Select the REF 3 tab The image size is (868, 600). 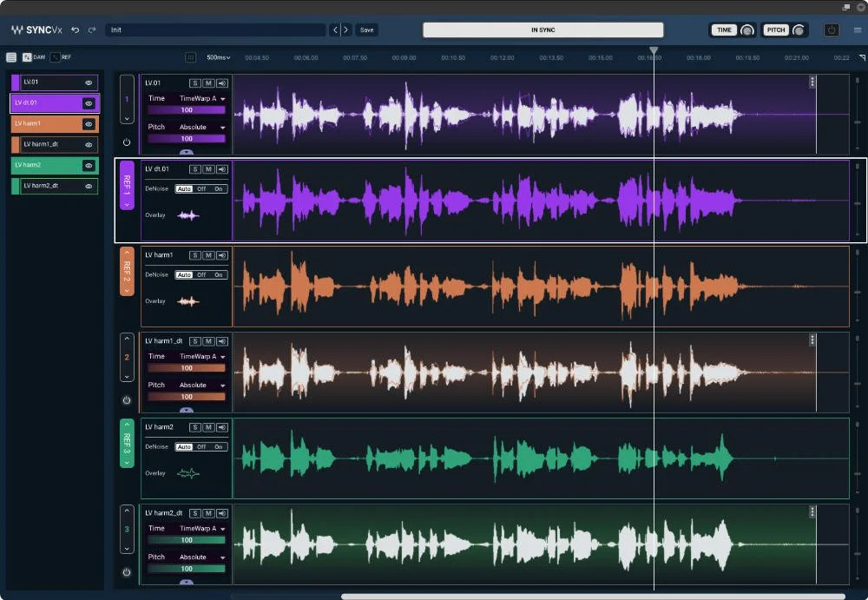coord(126,445)
